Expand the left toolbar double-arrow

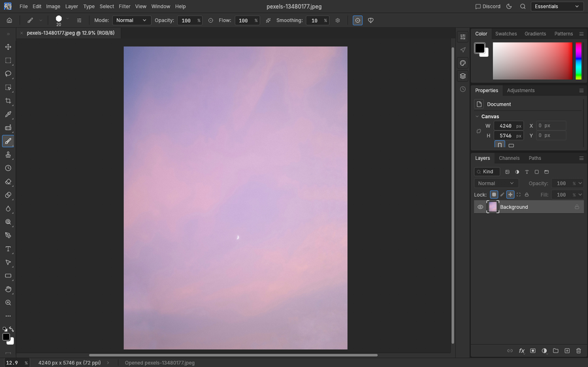pos(8,34)
